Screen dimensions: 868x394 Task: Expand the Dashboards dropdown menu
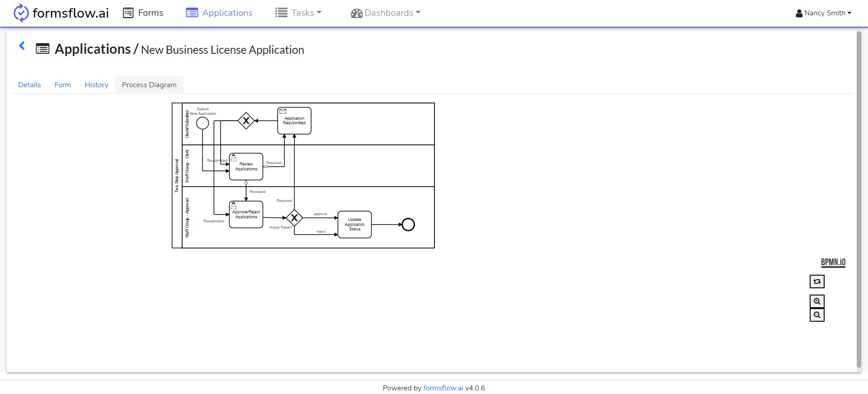pos(386,13)
